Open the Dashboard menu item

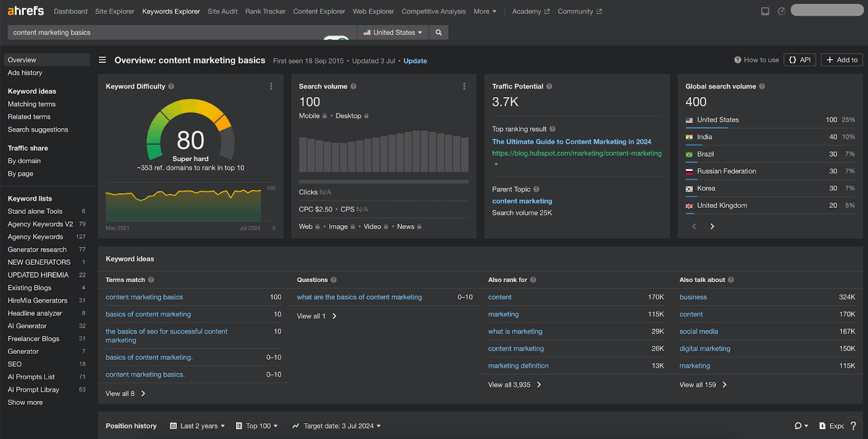(x=71, y=11)
